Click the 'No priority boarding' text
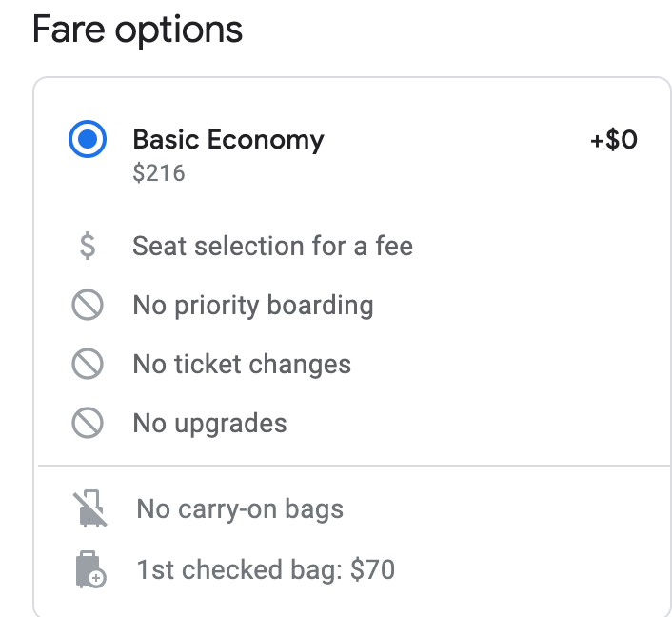Screen dimensions: 672x617 tap(253, 306)
